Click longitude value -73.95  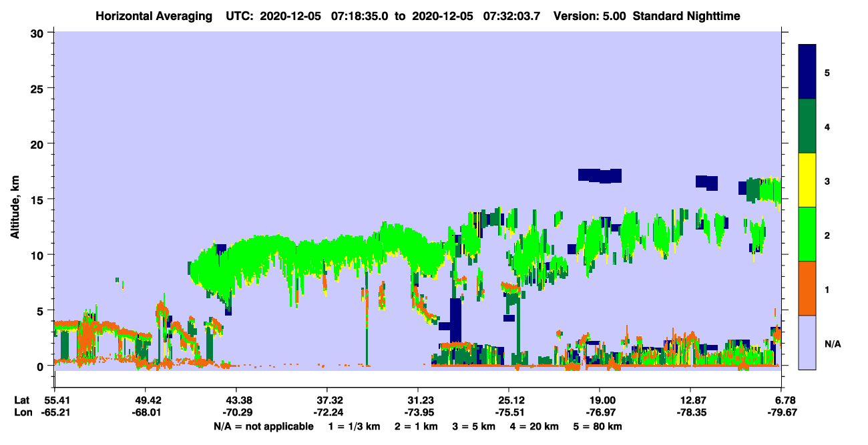pyautogui.click(x=418, y=413)
